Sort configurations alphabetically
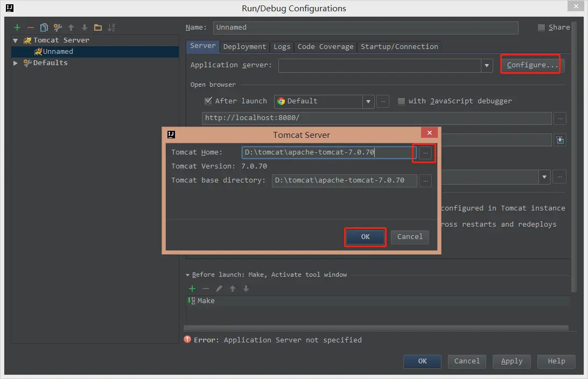 coord(111,27)
